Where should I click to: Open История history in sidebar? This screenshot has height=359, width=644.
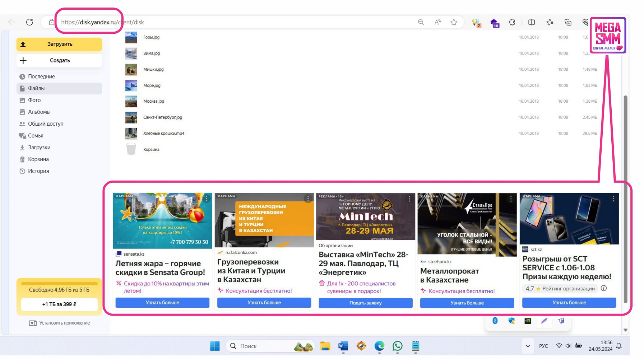click(38, 171)
